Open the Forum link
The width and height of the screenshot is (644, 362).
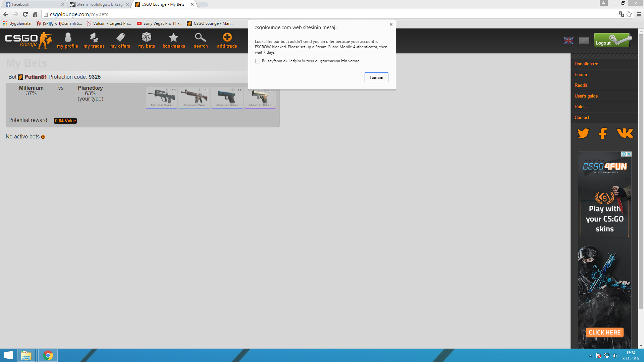pos(581,75)
